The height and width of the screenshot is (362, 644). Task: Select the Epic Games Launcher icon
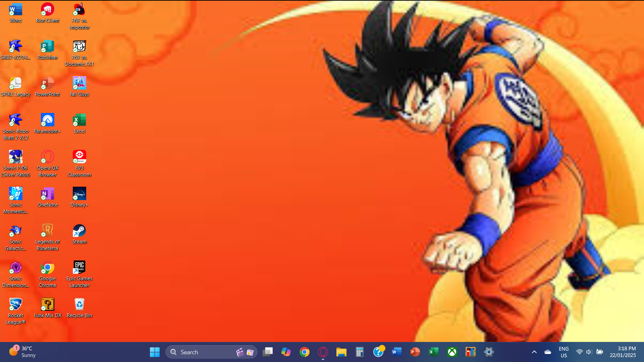[x=79, y=275]
